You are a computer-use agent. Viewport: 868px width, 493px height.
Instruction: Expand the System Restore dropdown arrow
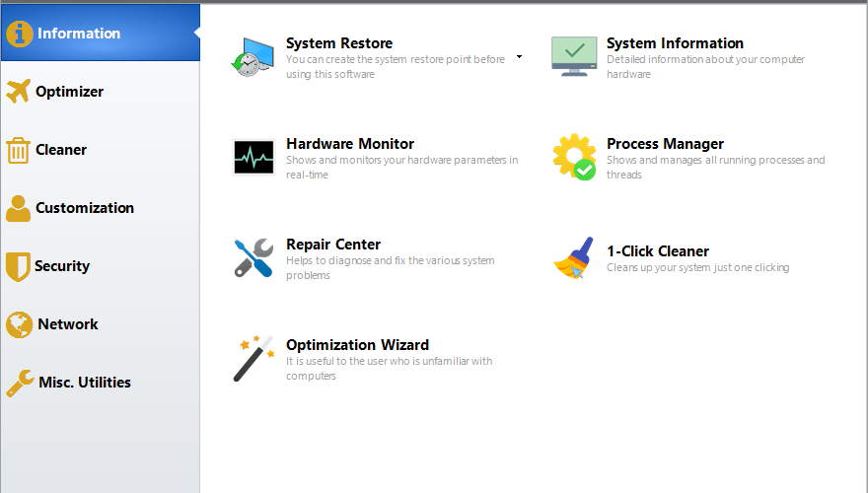[x=519, y=57]
